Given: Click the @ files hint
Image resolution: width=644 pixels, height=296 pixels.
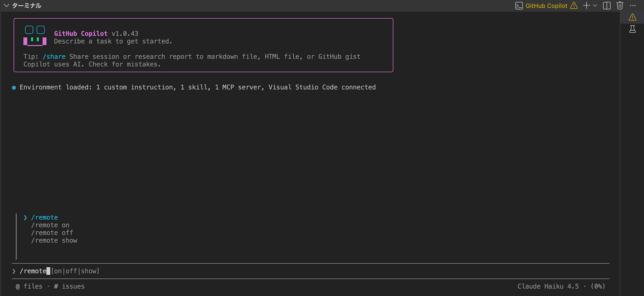Looking at the screenshot, I should pyautogui.click(x=29, y=286).
